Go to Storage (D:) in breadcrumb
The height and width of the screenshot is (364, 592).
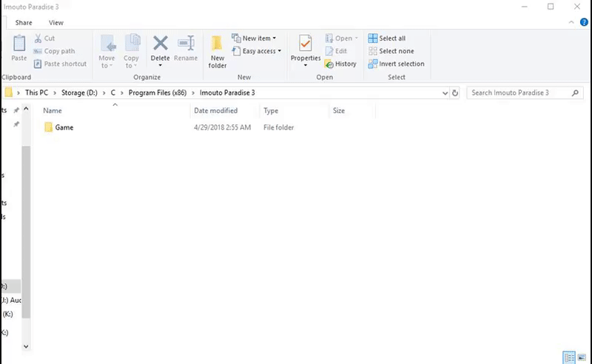79,92
